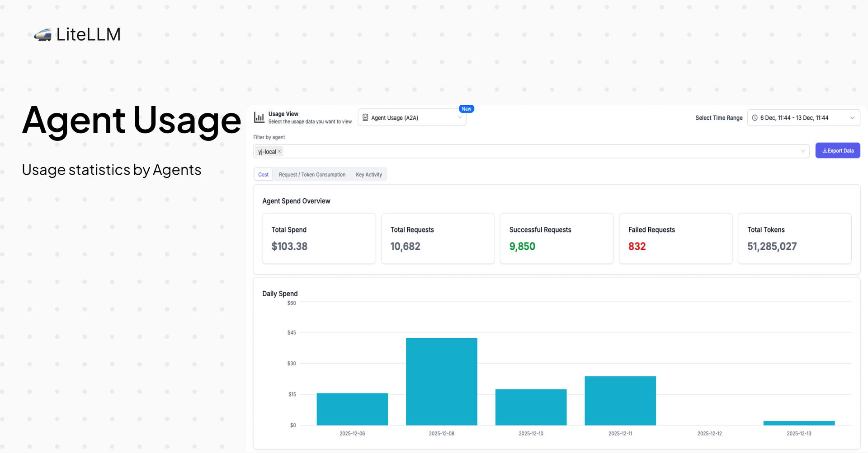Image resolution: width=868 pixels, height=453 pixels.
Task: Remove the yj-local agent filter tag
Action: click(279, 151)
